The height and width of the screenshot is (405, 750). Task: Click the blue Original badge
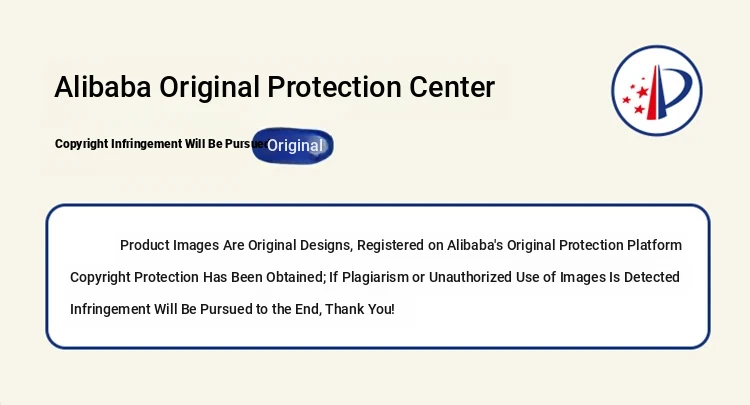(293, 145)
